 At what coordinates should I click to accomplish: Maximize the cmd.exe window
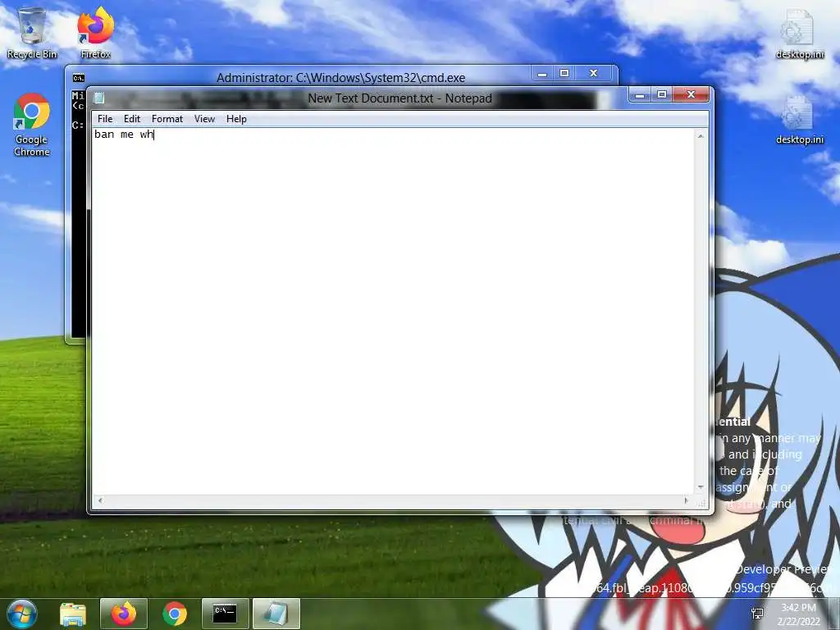pos(564,73)
